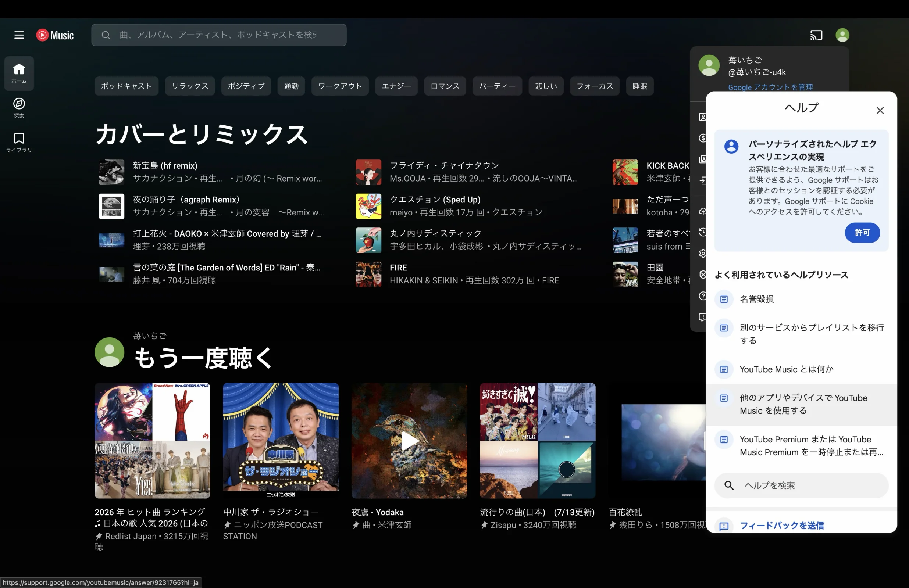Select the ポッドキャスト chip

pyautogui.click(x=126, y=86)
